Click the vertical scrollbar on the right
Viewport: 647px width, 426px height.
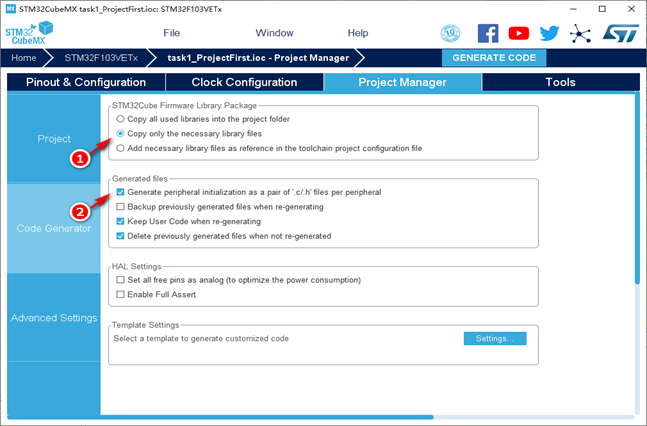[637, 188]
